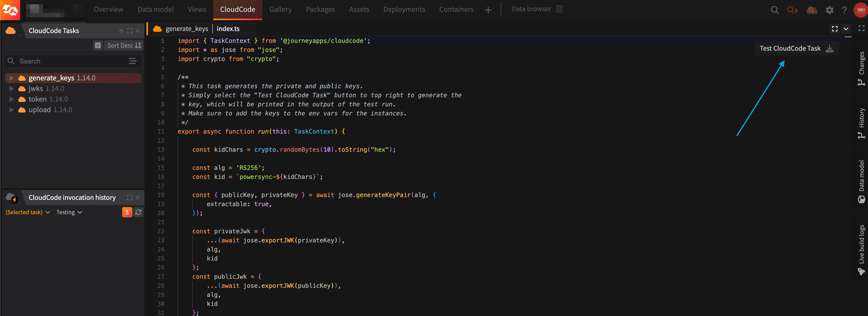Switch to the Data model tab
The width and height of the screenshot is (868, 316).
coord(155,9)
